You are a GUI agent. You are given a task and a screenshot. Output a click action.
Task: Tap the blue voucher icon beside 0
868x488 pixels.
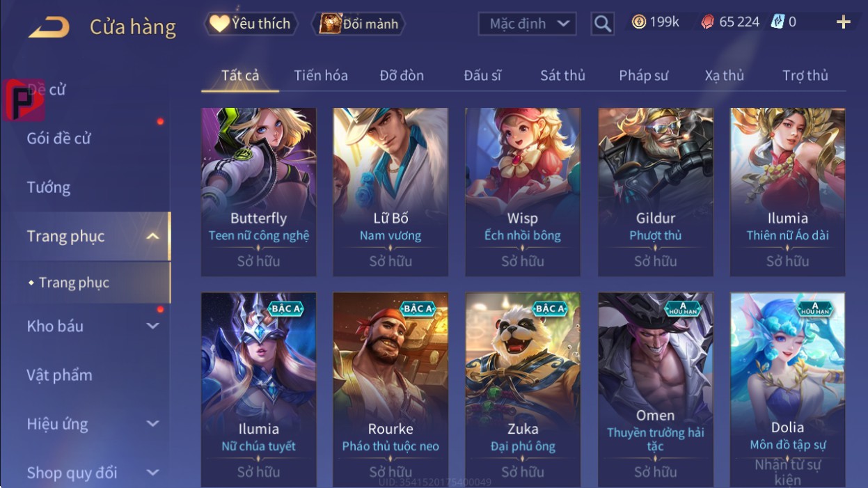point(778,22)
